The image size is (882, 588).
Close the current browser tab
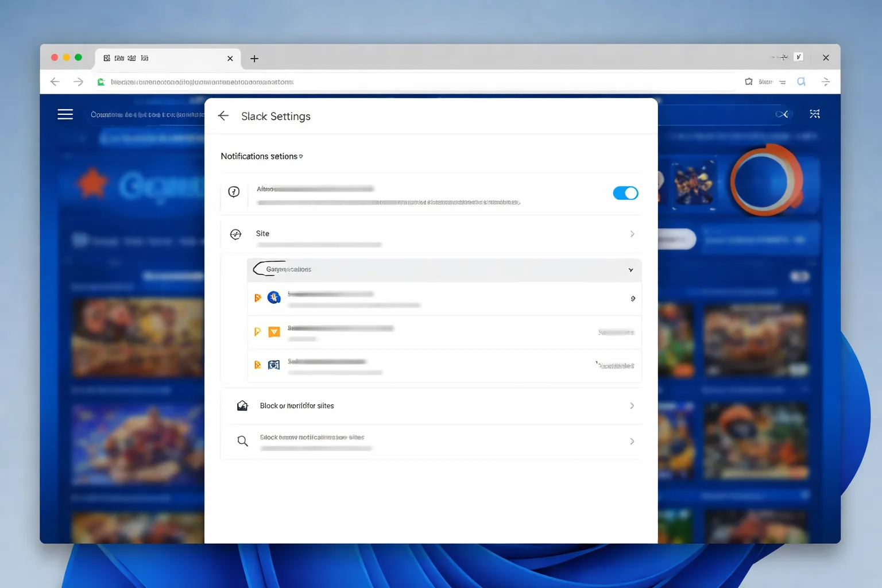(x=230, y=59)
